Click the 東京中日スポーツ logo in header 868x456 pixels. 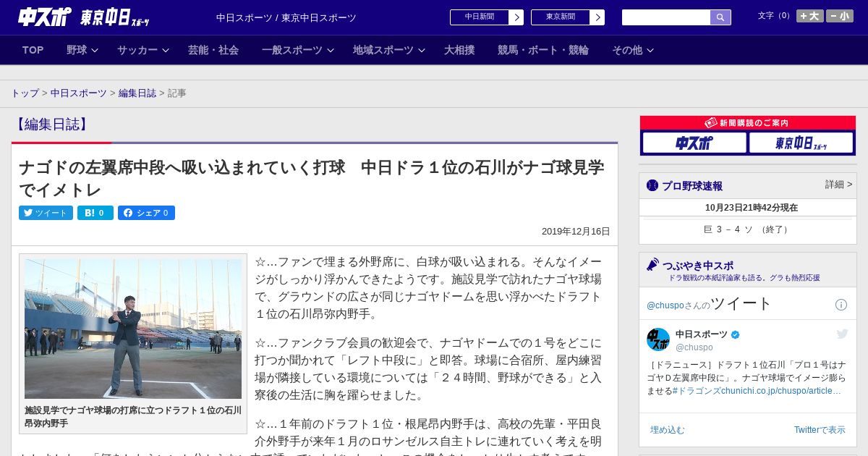tap(115, 17)
